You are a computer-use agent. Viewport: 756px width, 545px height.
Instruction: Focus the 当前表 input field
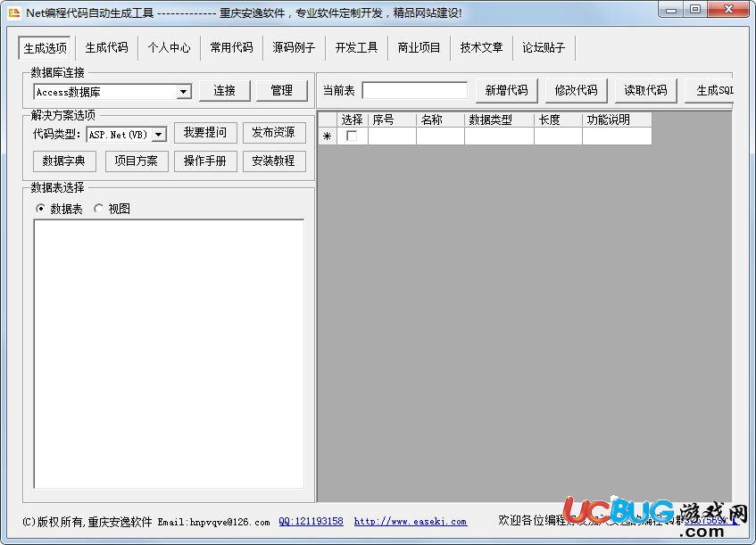tap(415, 91)
